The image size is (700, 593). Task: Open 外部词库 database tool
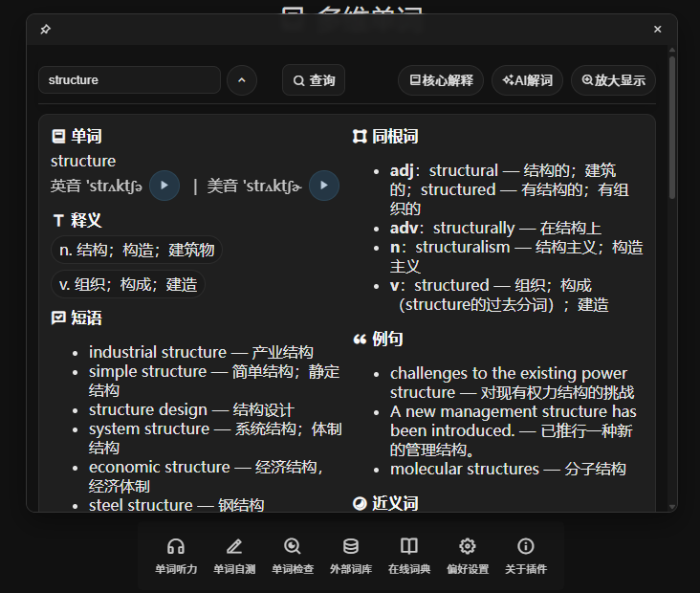pyautogui.click(x=351, y=556)
